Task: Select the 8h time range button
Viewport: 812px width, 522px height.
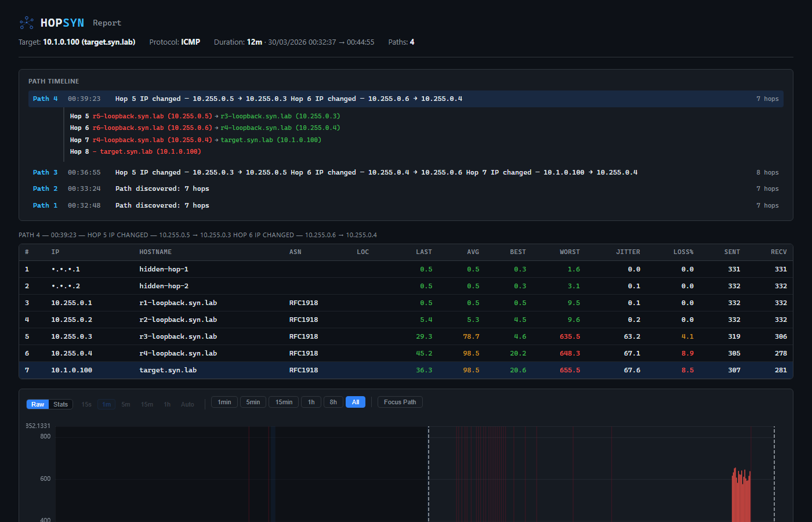Action: tap(333, 401)
